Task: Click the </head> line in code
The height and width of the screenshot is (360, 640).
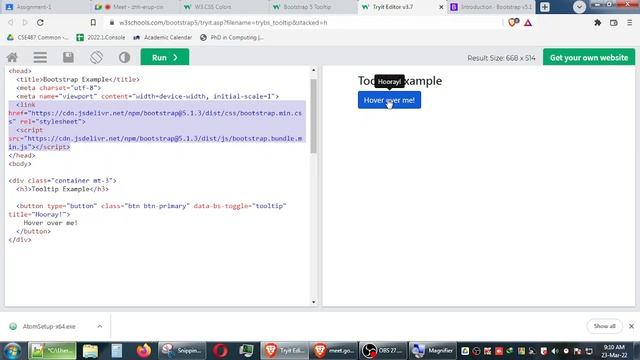Action: click(22, 156)
